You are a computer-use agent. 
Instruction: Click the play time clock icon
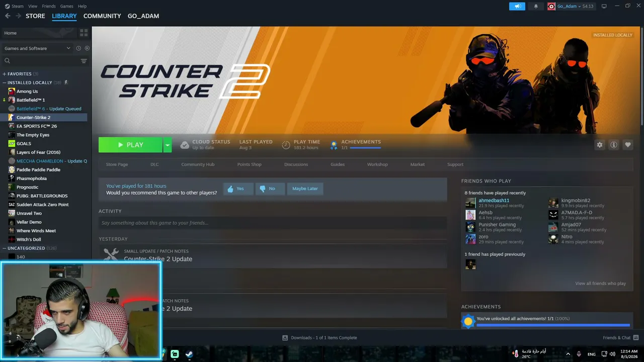(x=286, y=145)
